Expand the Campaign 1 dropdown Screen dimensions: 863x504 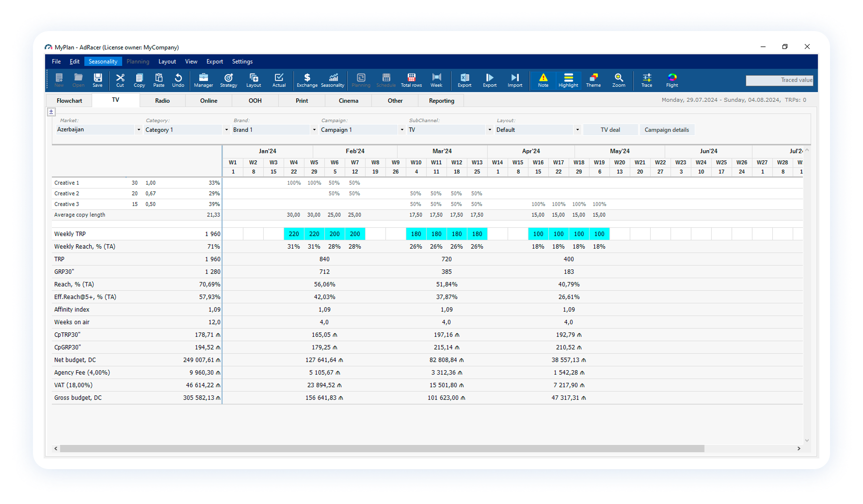click(402, 130)
